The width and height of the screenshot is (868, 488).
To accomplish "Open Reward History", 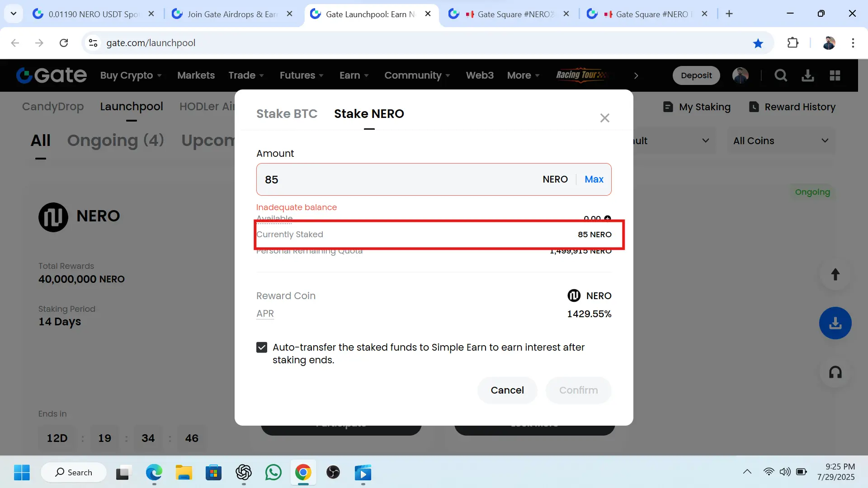I will click(792, 107).
